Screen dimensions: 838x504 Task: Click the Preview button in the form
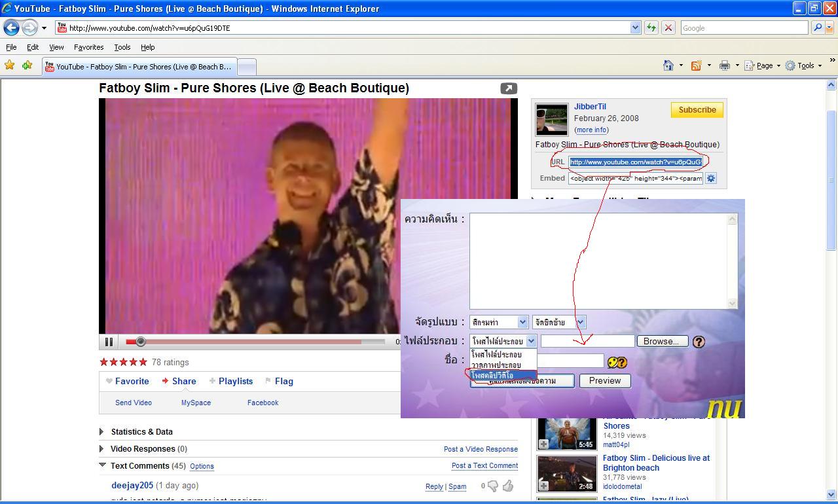605,380
